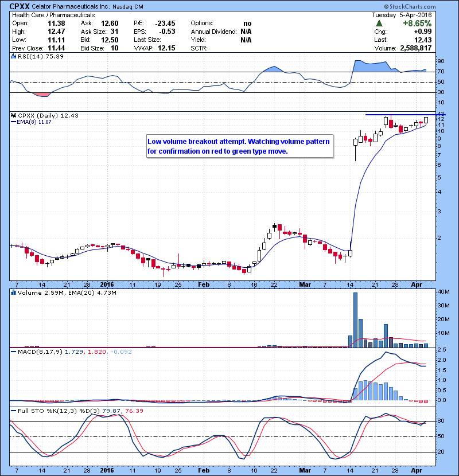The width and height of the screenshot is (459, 476).
Task: Click the Feb label on price chart axis
Action: pyautogui.click(x=204, y=284)
